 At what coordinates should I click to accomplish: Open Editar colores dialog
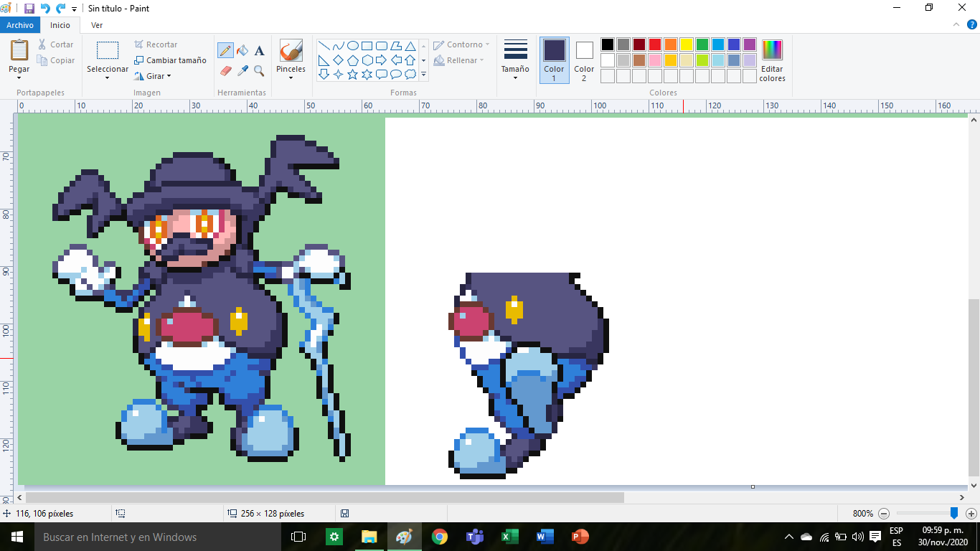point(772,60)
